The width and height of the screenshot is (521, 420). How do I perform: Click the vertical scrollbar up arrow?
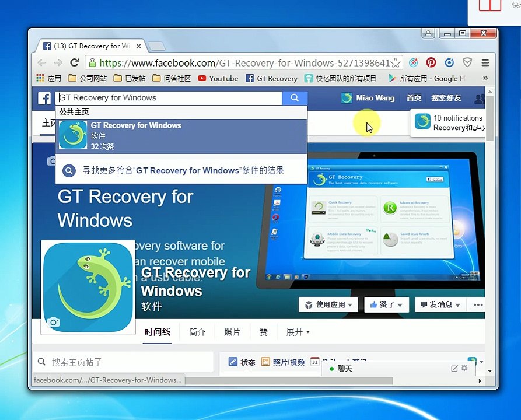click(x=489, y=92)
